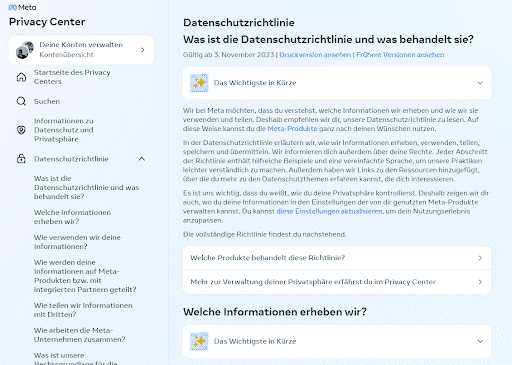
Task: Open Wie werden deine Informationen auf Meta-Produkten geteilt
Action: [x=85, y=276]
